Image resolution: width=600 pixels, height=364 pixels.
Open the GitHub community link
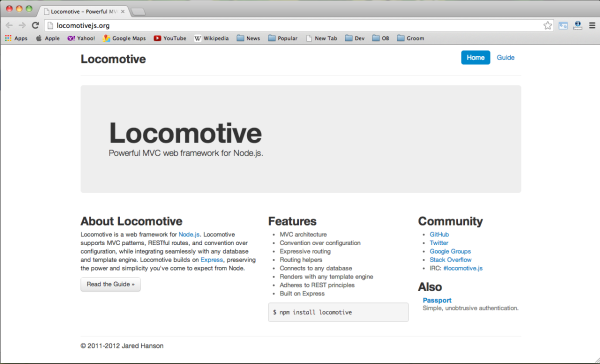[439, 234]
